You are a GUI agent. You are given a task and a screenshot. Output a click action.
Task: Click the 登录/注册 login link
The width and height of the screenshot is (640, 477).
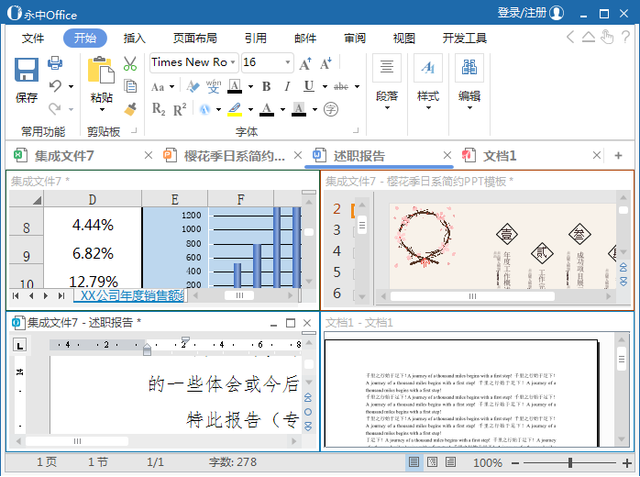coord(522,12)
